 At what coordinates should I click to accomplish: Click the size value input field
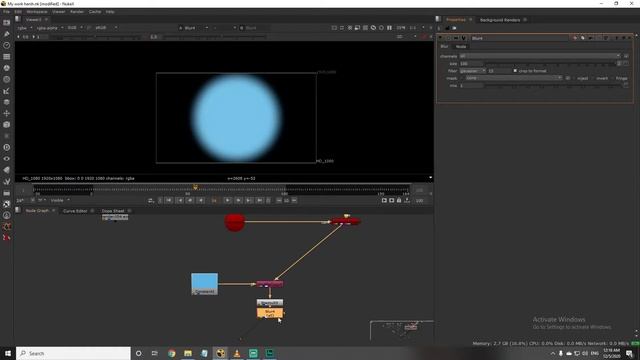point(471,64)
